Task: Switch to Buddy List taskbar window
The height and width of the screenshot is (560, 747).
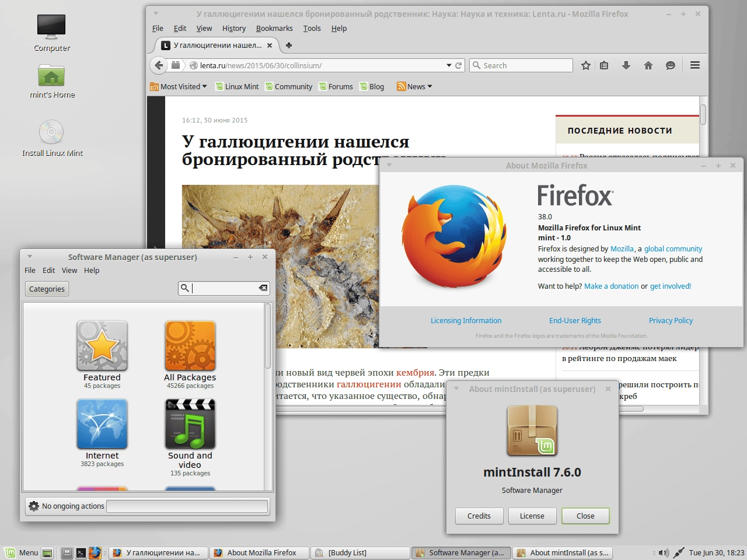Action: pyautogui.click(x=360, y=552)
